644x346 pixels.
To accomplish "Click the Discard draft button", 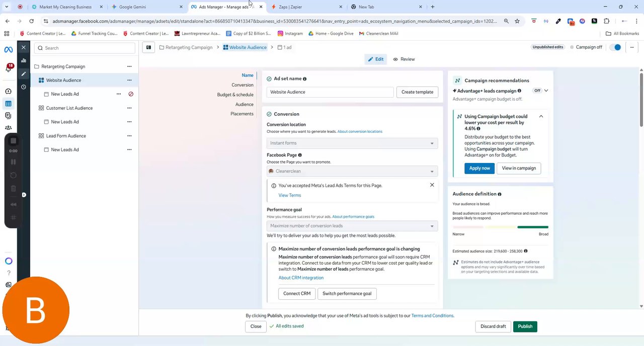I will [x=493, y=326].
